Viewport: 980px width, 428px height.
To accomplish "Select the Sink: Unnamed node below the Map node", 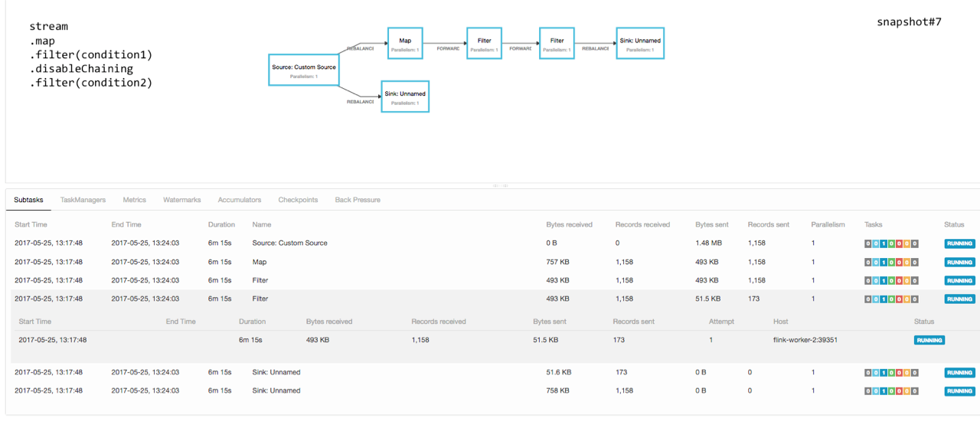I will click(405, 96).
